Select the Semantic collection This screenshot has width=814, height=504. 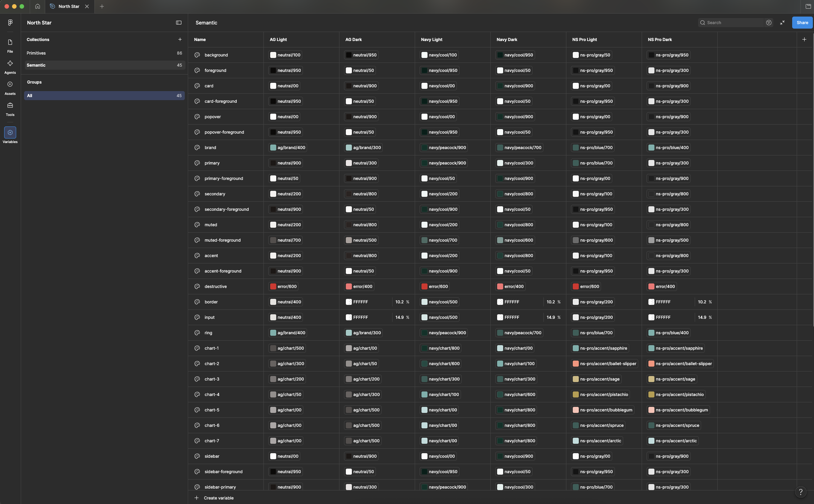click(104, 65)
